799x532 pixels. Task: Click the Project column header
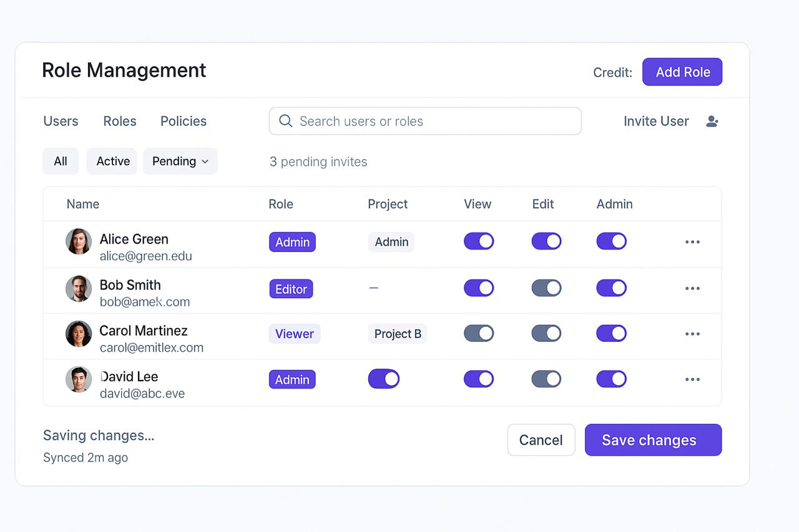(388, 204)
